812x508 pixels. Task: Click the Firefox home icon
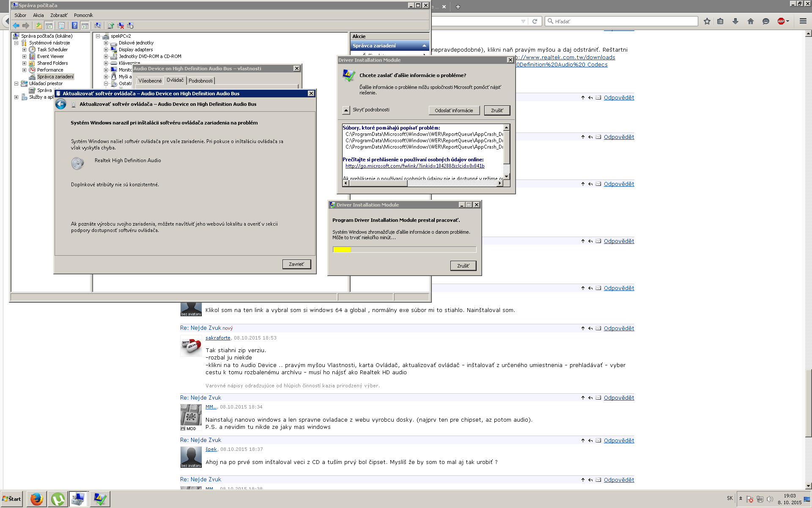coord(751,21)
